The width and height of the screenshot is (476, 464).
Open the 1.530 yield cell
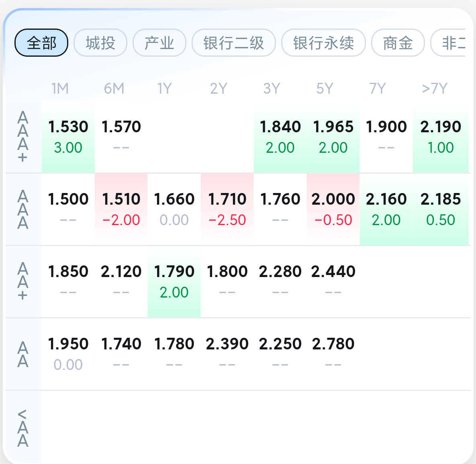pos(68,137)
